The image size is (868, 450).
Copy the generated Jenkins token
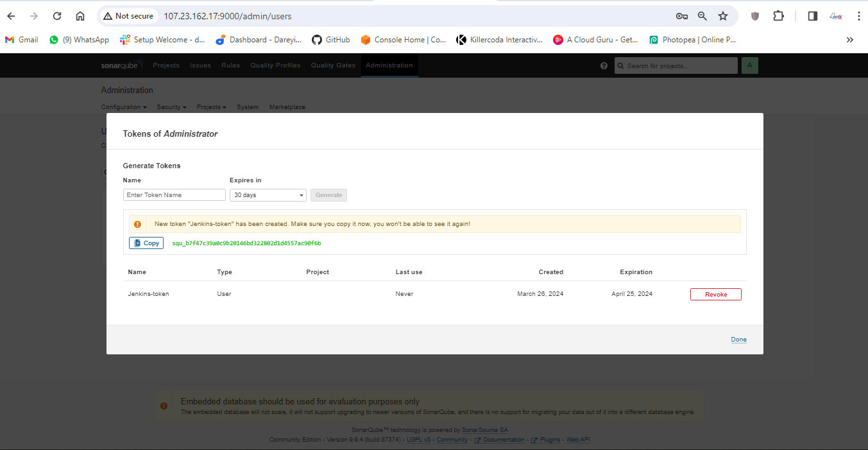pyautogui.click(x=146, y=243)
